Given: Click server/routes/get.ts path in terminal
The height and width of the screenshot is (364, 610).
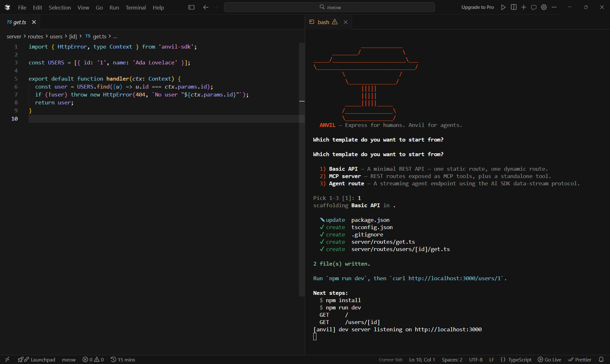Looking at the screenshot, I should pyautogui.click(x=383, y=242).
